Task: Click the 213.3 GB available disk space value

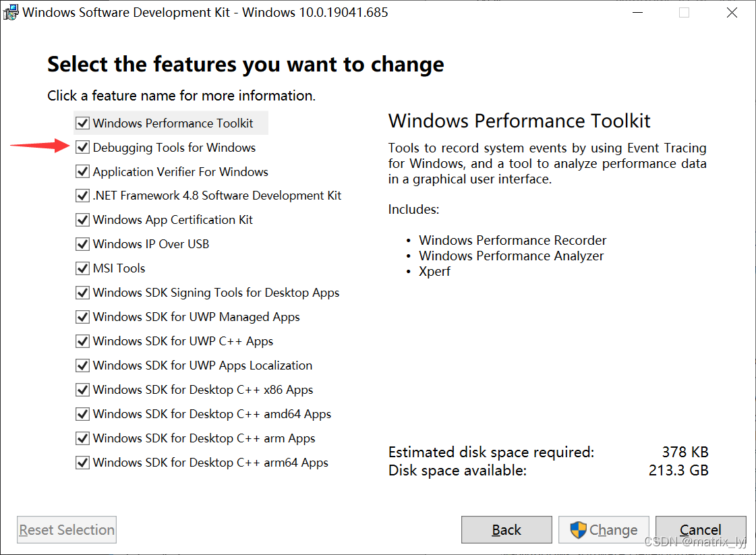Action: [678, 470]
